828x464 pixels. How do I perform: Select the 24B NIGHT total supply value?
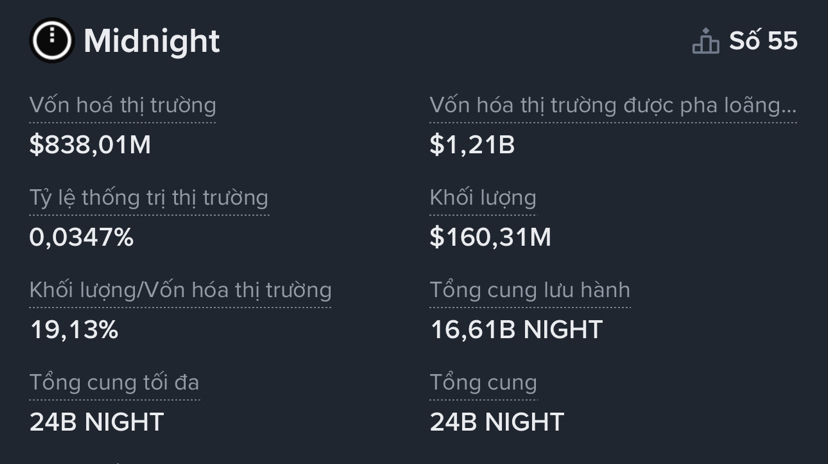[497, 422]
